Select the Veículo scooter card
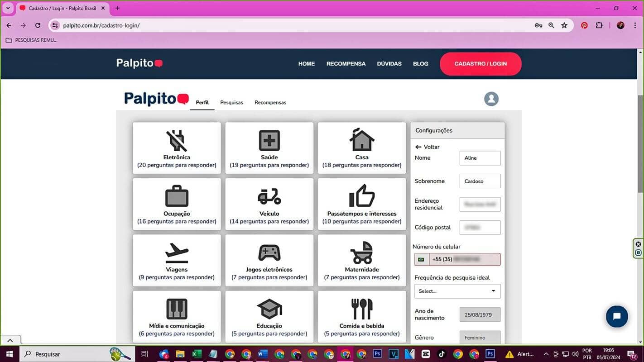644x362 pixels. (269, 204)
